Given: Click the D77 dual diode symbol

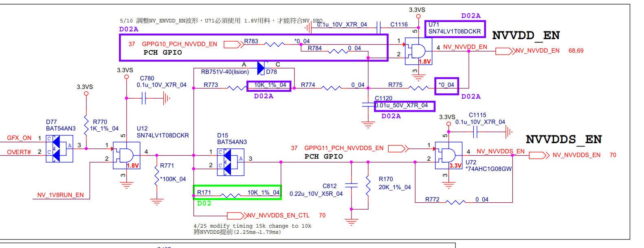Looking at the screenshot, I should coord(59,148).
